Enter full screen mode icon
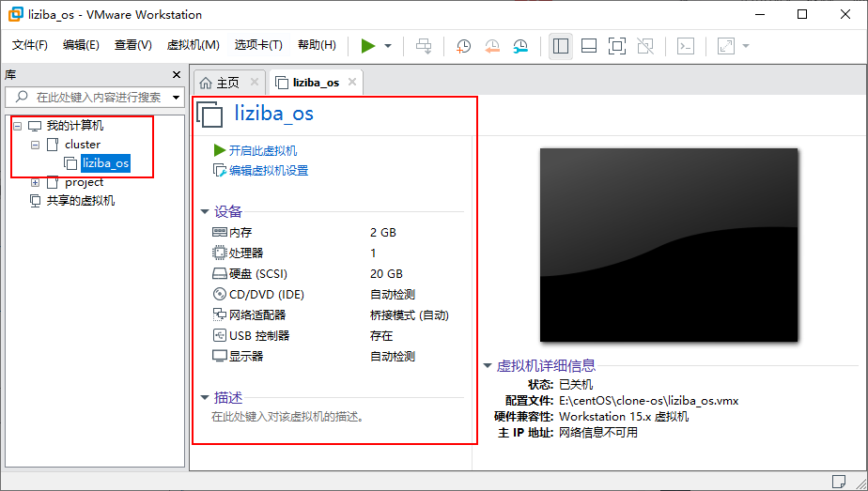Viewport: 868px width, 491px height. pyautogui.click(x=617, y=46)
